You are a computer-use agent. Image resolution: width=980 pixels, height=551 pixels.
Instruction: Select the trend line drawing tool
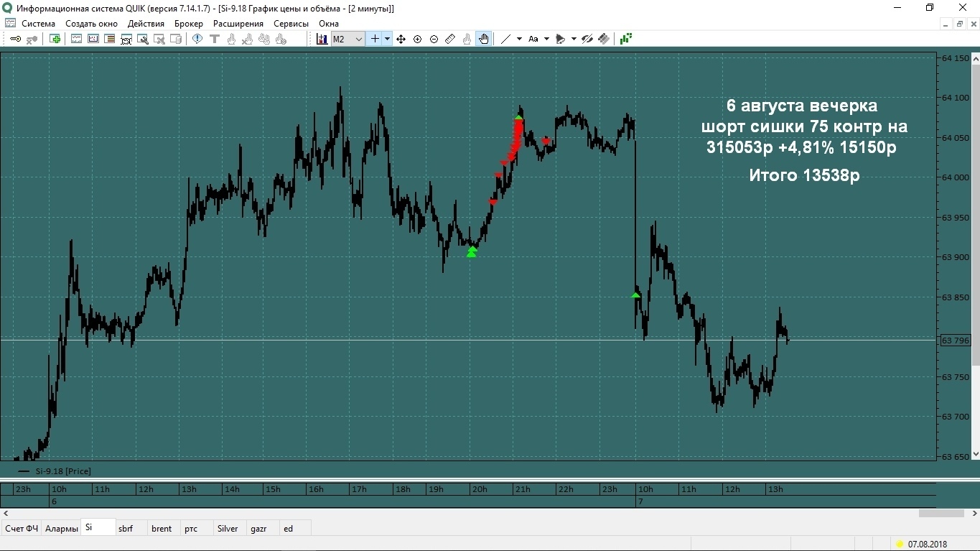coord(506,39)
